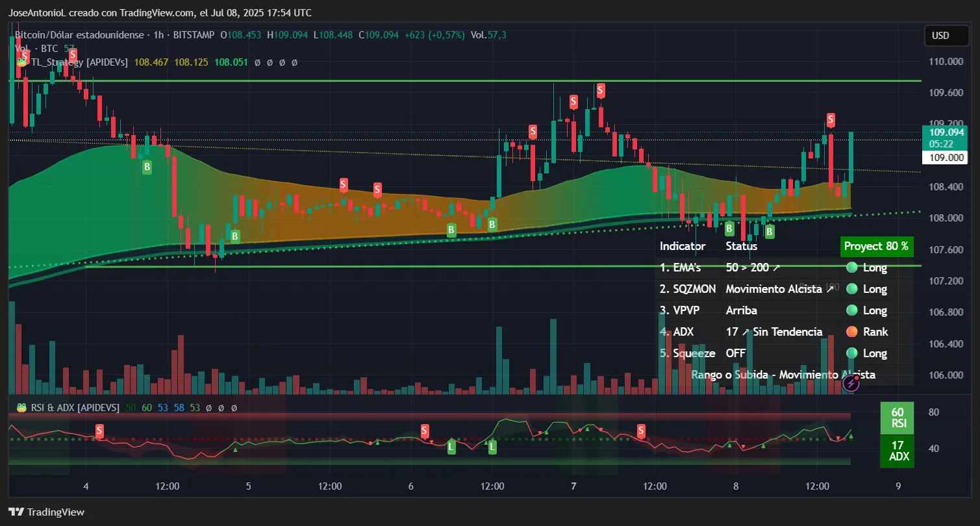Image resolution: width=980 pixels, height=526 pixels.
Task: Click the green Proyect 80 % badge
Action: click(876, 246)
